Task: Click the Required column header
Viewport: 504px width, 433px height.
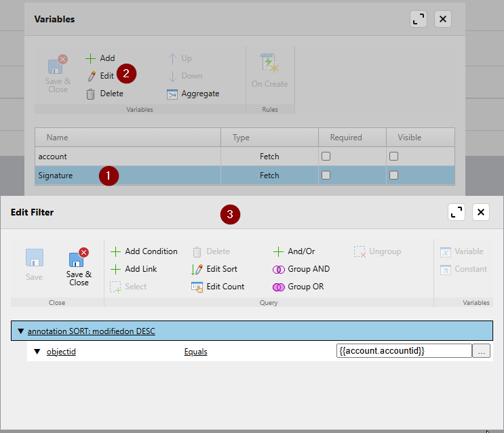Action: tap(352, 138)
